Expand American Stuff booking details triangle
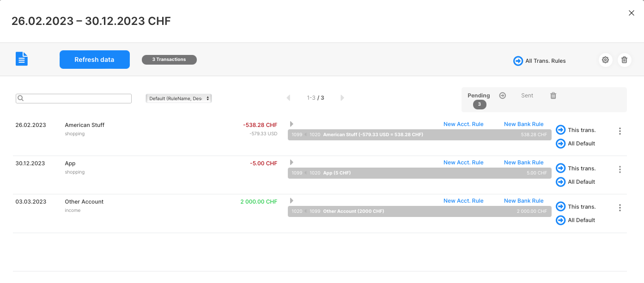644x283 pixels. point(292,124)
